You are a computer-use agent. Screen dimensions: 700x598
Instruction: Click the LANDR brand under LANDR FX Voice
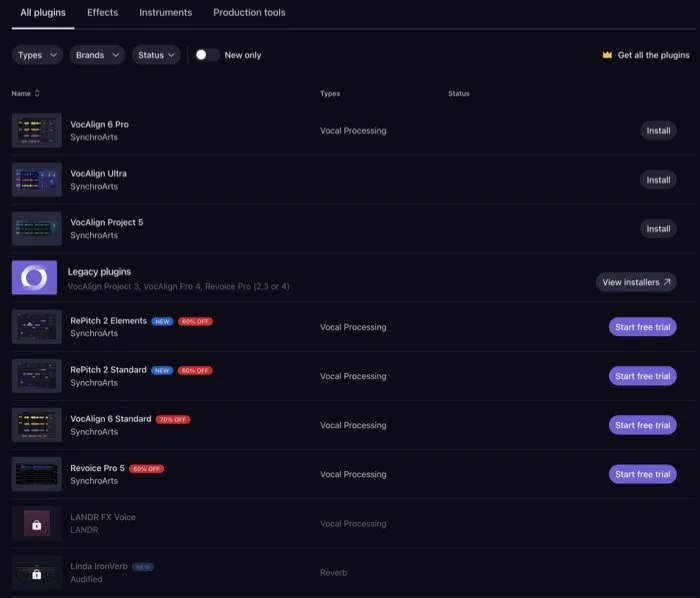84,530
